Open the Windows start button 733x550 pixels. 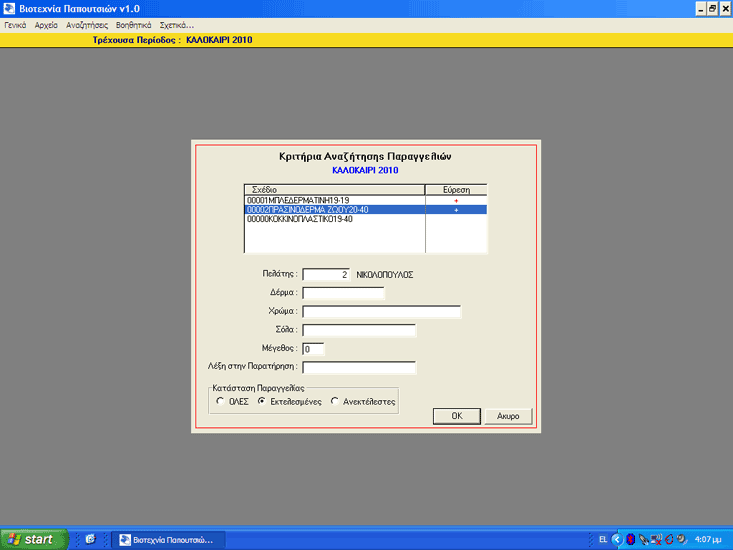coord(34,540)
